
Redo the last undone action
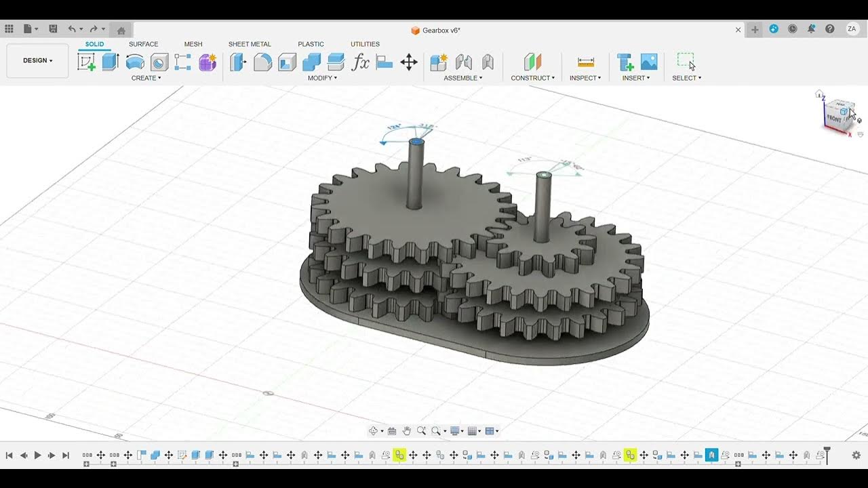pyautogui.click(x=94, y=29)
